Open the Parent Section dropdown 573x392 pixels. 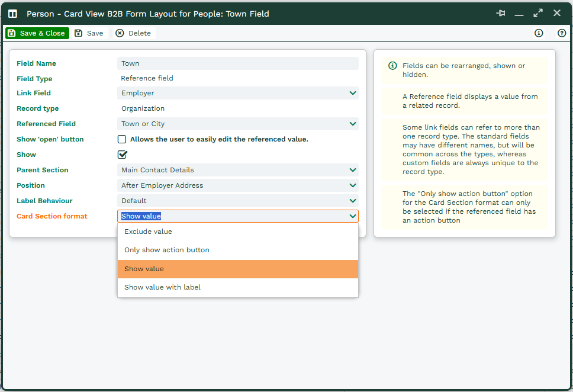[x=237, y=170]
